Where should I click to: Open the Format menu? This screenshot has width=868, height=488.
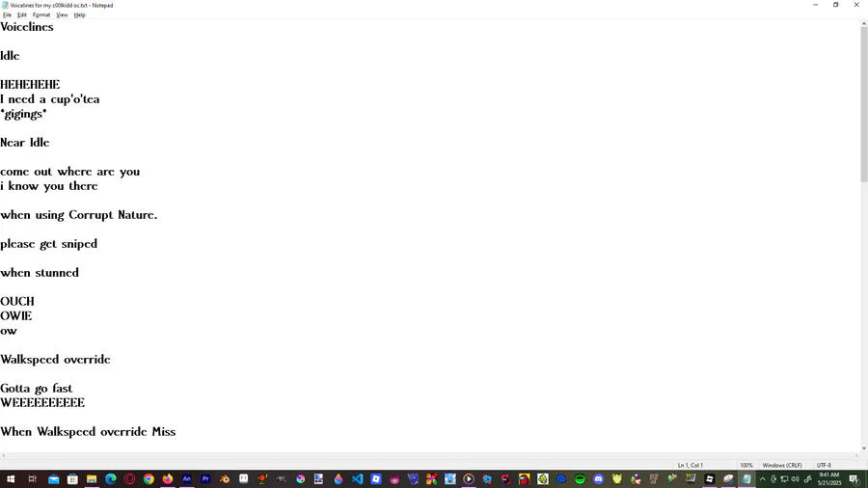pos(41,14)
